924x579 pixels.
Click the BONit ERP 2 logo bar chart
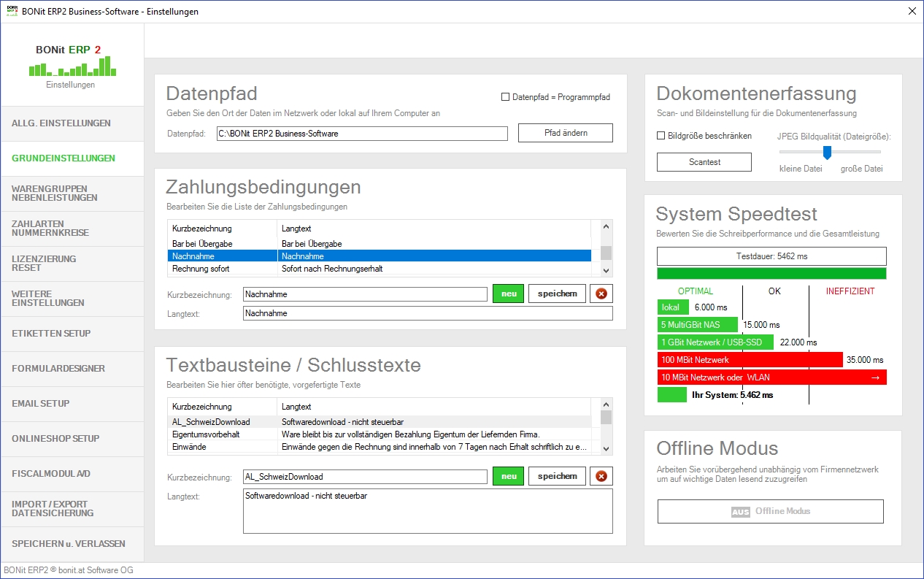(x=73, y=66)
